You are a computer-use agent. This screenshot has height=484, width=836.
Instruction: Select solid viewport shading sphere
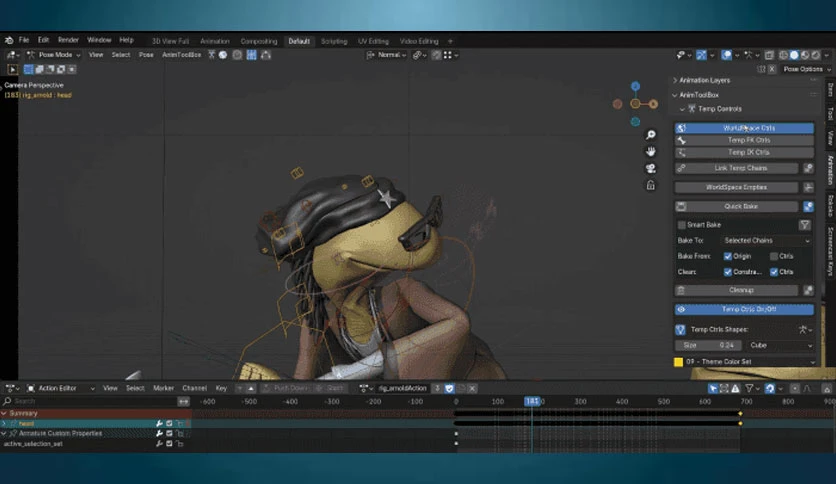point(794,55)
